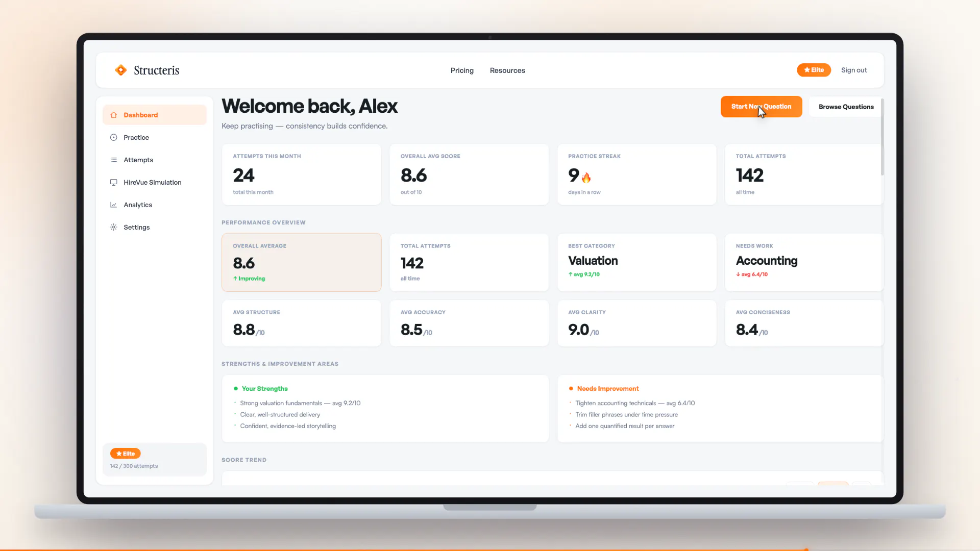Click 'Your Strengths' heading
The height and width of the screenshot is (551, 980).
click(264, 389)
